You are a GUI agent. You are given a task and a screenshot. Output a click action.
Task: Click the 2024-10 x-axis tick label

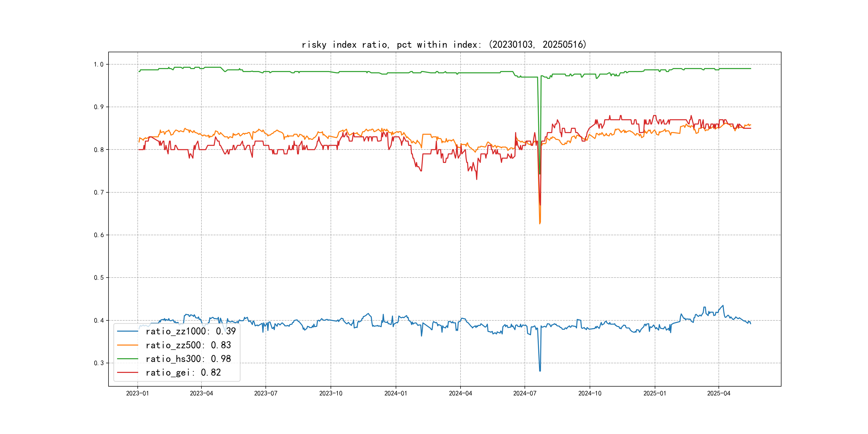point(590,394)
